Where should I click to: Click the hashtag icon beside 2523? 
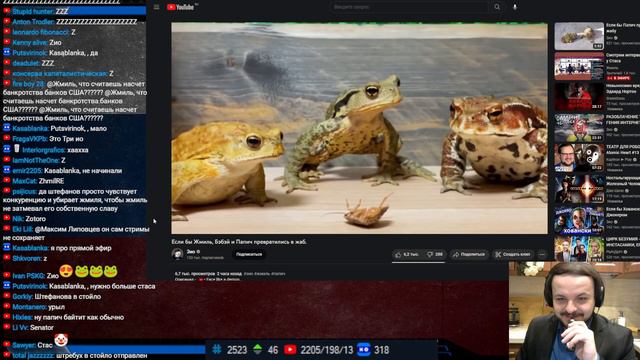tap(217, 349)
